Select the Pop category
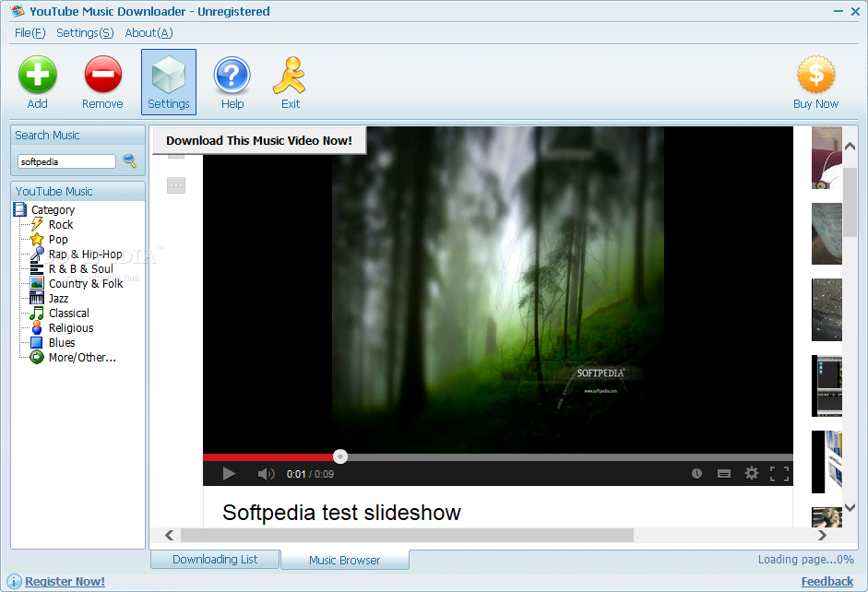This screenshot has width=868, height=592. [58, 240]
